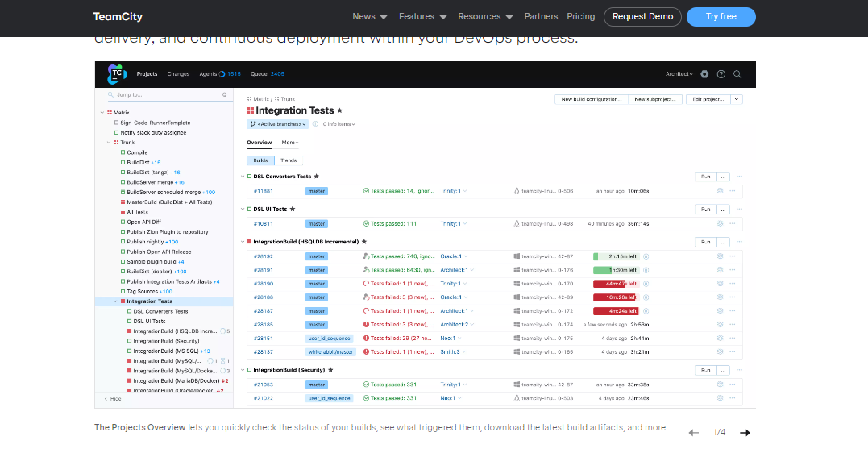The width and height of the screenshot is (868, 474).
Task: Hide the sidebar using Hide
Action: coord(112,399)
